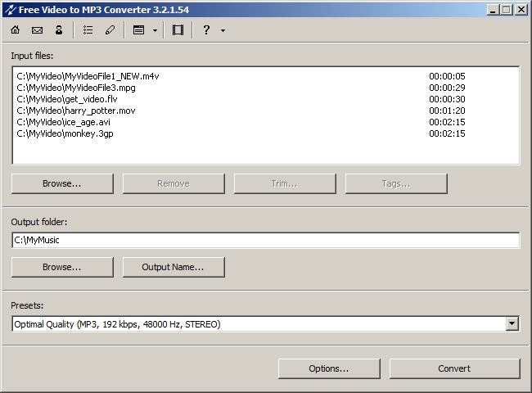The image size is (532, 393).
Task: Click the person icon in toolbar
Action: click(x=59, y=30)
